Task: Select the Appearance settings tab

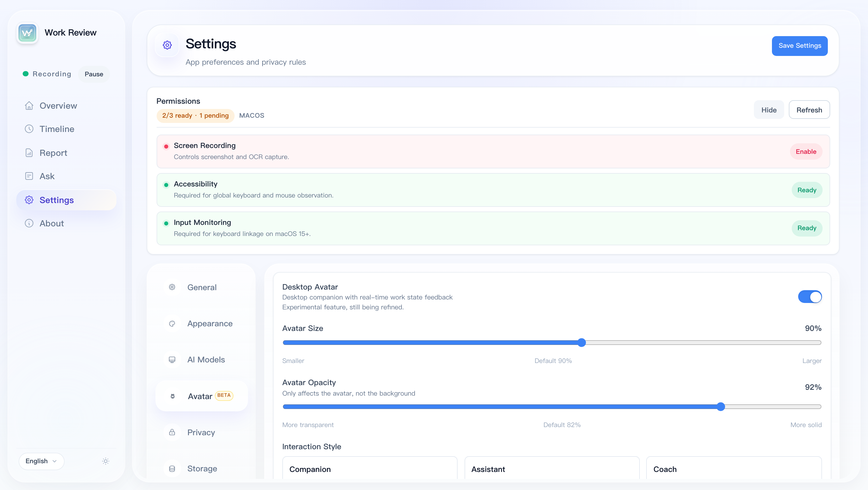Action: pyautogui.click(x=201, y=323)
